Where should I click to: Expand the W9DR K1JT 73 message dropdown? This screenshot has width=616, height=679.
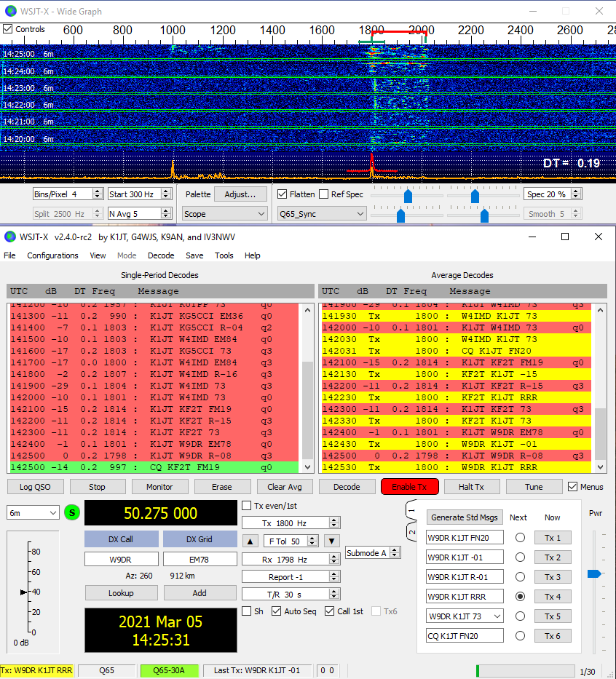tap(497, 616)
